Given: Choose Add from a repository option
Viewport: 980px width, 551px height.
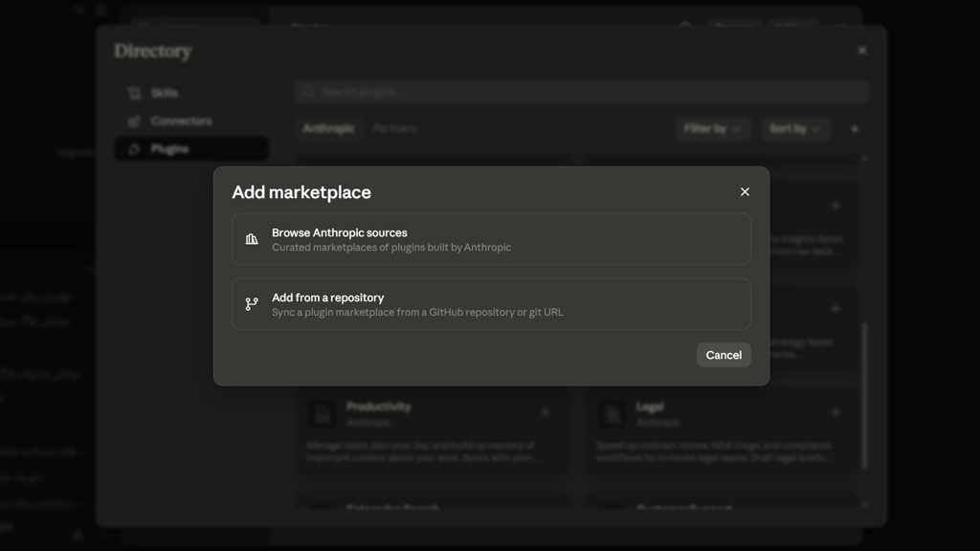Looking at the screenshot, I should 491,304.
